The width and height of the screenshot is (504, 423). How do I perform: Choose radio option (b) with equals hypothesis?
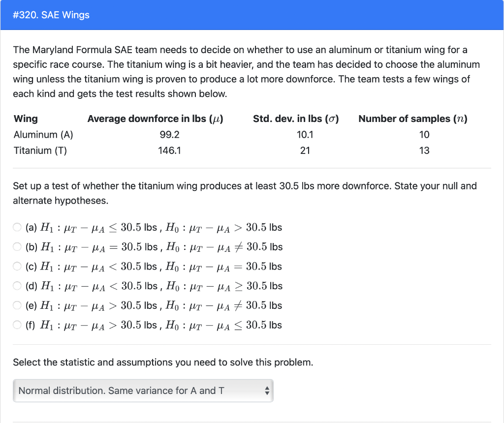click(17, 247)
